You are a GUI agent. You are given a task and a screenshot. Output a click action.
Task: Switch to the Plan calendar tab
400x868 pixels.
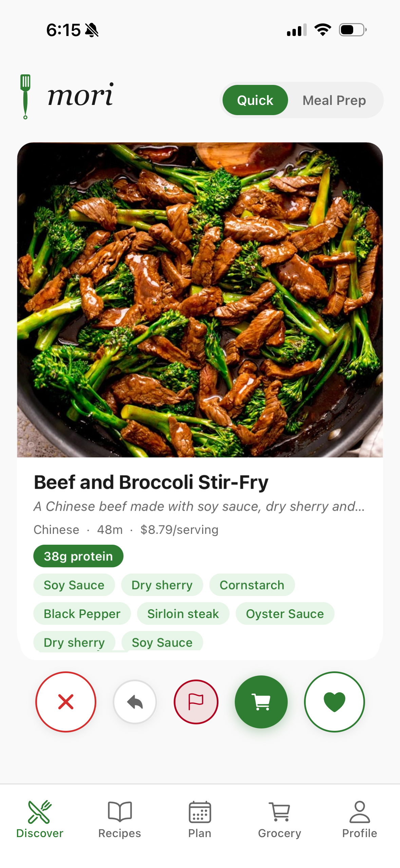pyautogui.click(x=200, y=819)
